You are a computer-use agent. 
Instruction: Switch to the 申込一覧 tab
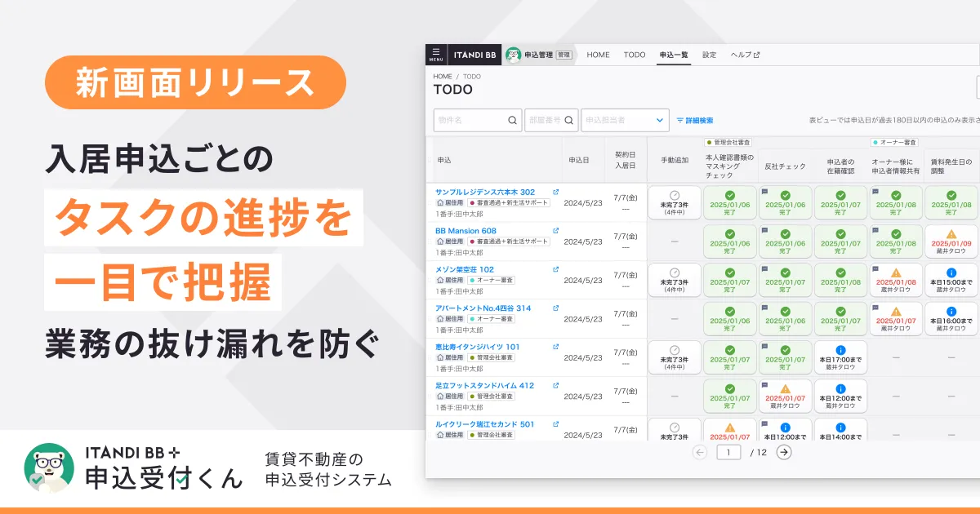coord(674,55)
